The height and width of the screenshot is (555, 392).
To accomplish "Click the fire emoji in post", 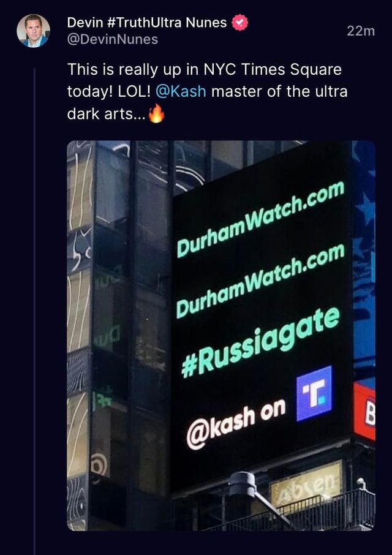I will point(156,114).
